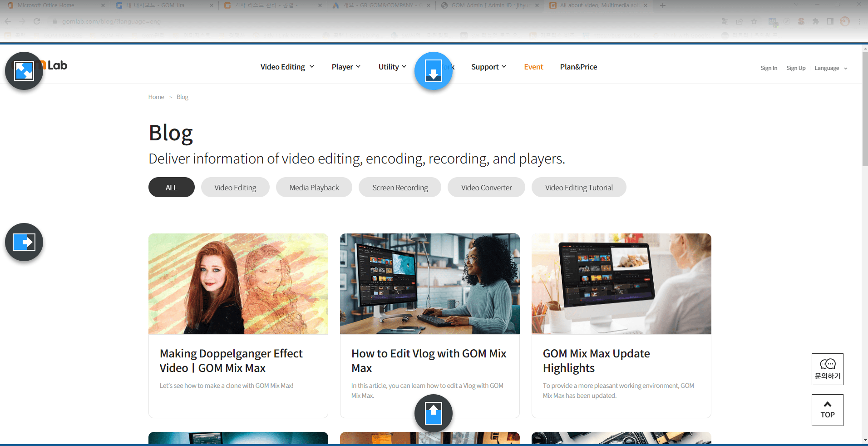Open the translate page icon in address bar
Image resolution: width=868 pixels, height=446 pixels.
pos(725,21)
